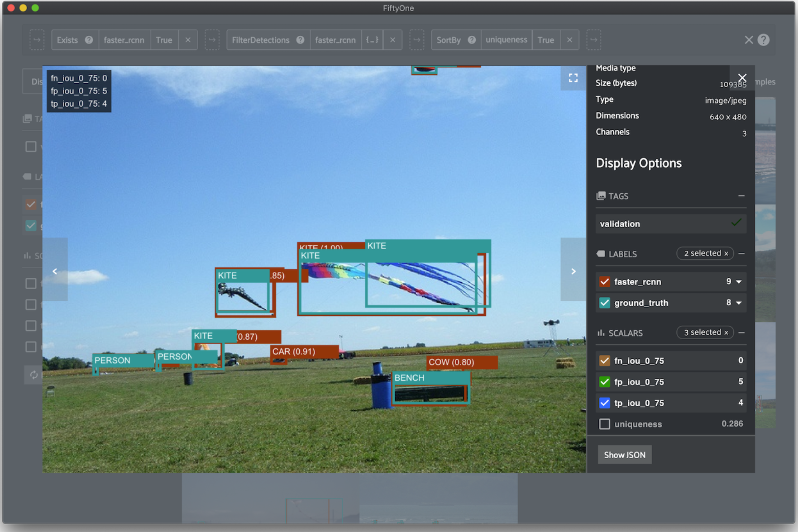Uncheck the ground_truth label checkbox
This screenshot has width=798, height=532.
[604, 303]
